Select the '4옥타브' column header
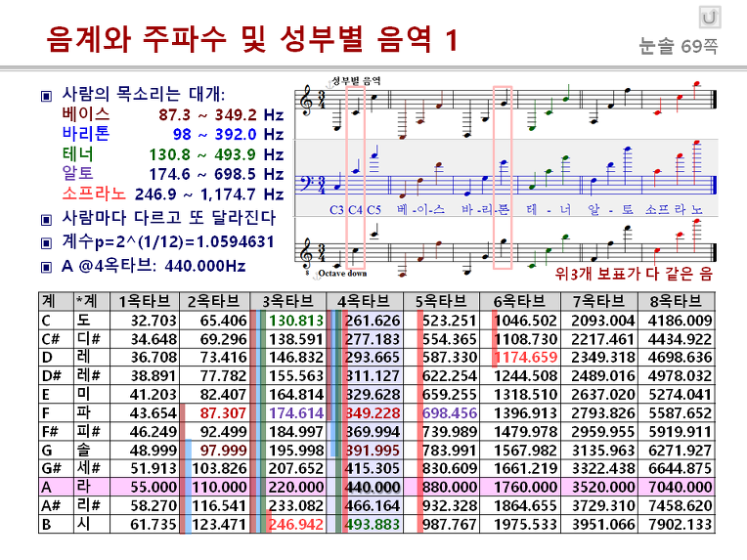The width and height of the screenshot is (747, 560). point(364,301)
